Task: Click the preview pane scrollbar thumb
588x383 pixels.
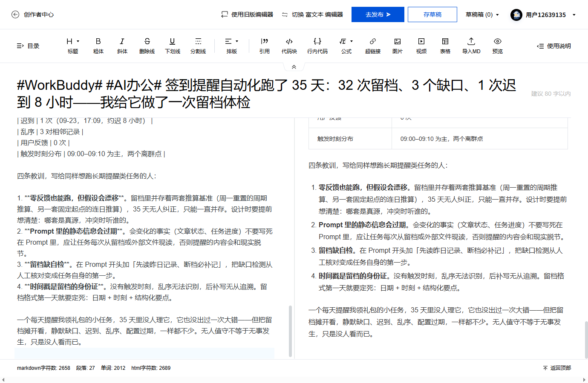Action: click(586, 340)
